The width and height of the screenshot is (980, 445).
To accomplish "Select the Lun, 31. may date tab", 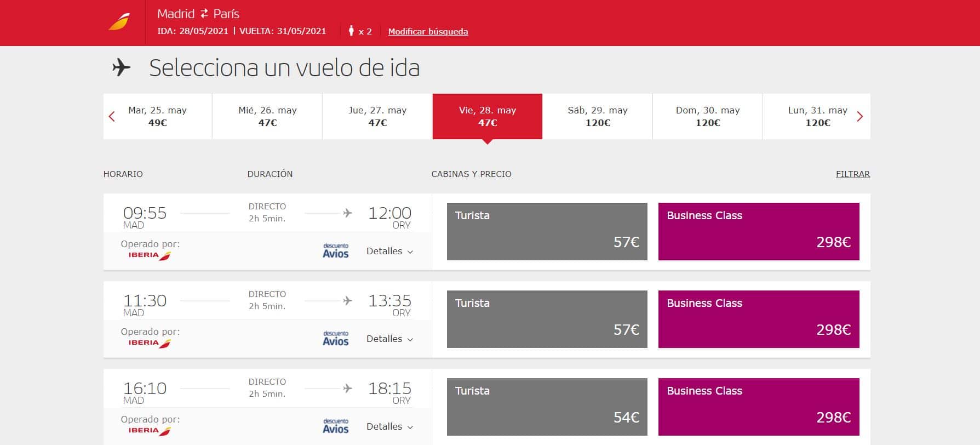I will (816, 116).
